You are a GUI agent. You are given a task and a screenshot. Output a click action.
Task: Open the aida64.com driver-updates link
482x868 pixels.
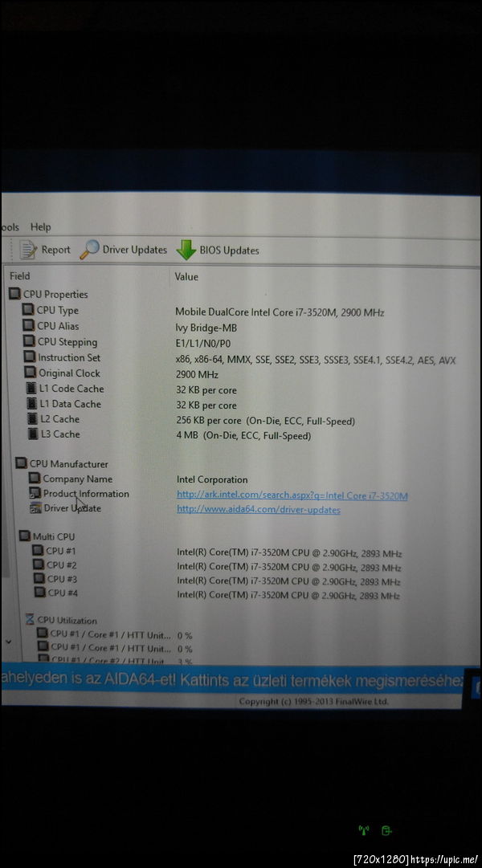(x=258, y=510)
